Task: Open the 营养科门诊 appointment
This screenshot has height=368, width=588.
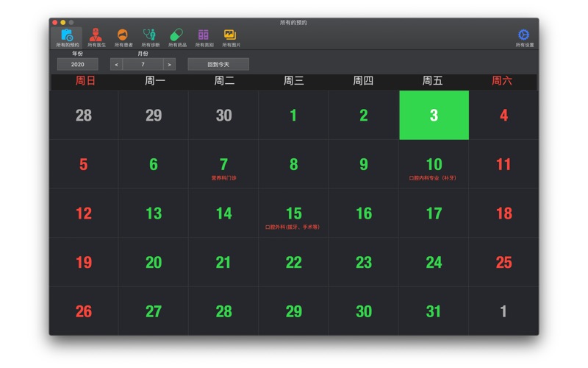Action: 223,178
